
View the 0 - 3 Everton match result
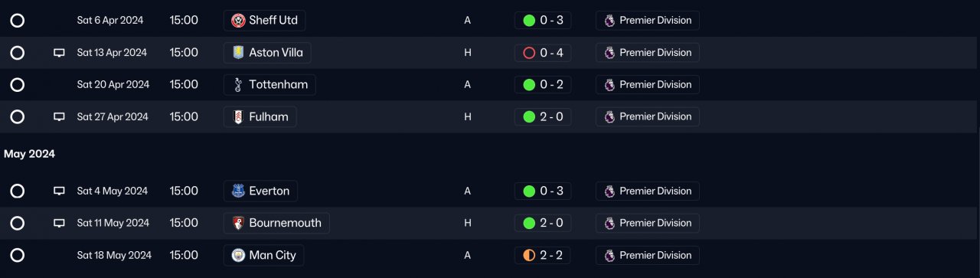543,191
